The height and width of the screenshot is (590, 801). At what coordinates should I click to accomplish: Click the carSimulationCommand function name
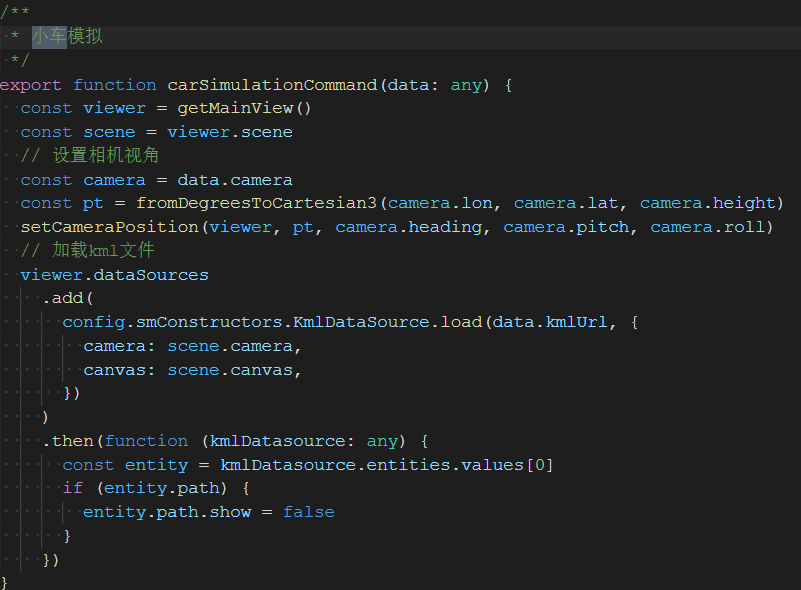pos(272,85)
